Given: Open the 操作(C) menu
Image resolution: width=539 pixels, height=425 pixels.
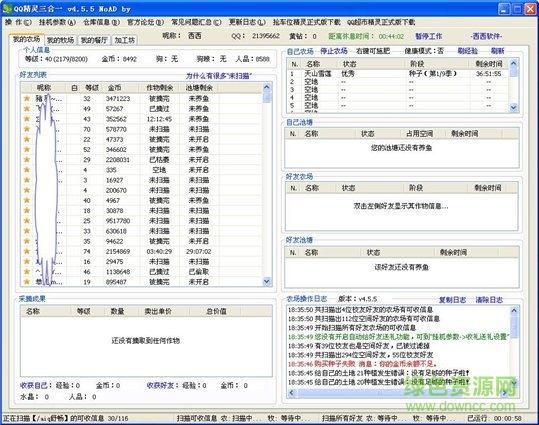Looking at the screenshot, I should [x=18, y=22].
